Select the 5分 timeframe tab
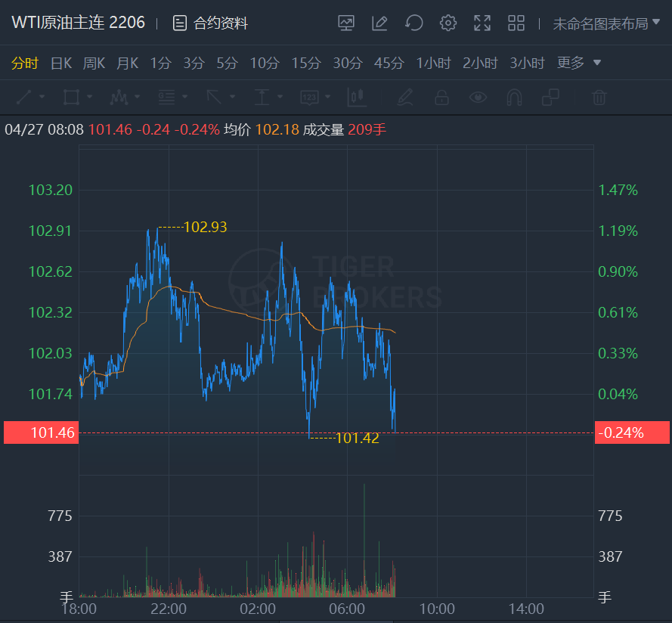Viewport: 672px width, 623px height. click(x=227, y=63)
